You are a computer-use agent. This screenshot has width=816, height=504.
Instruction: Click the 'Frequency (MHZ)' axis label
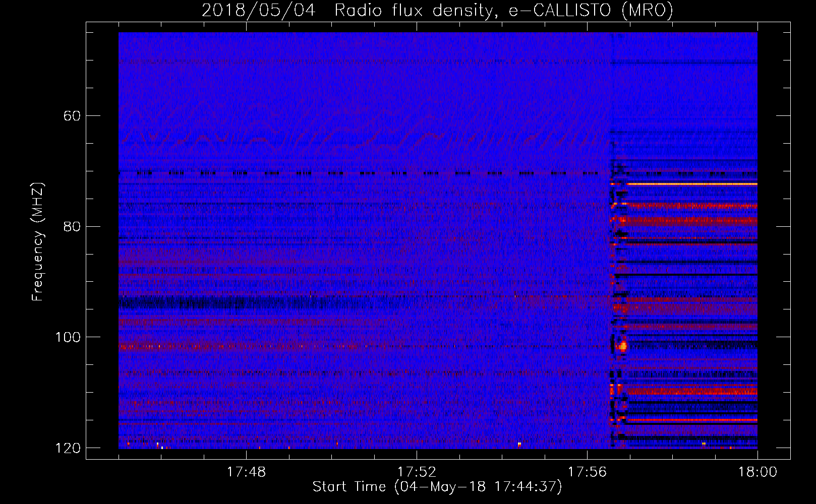38,242
